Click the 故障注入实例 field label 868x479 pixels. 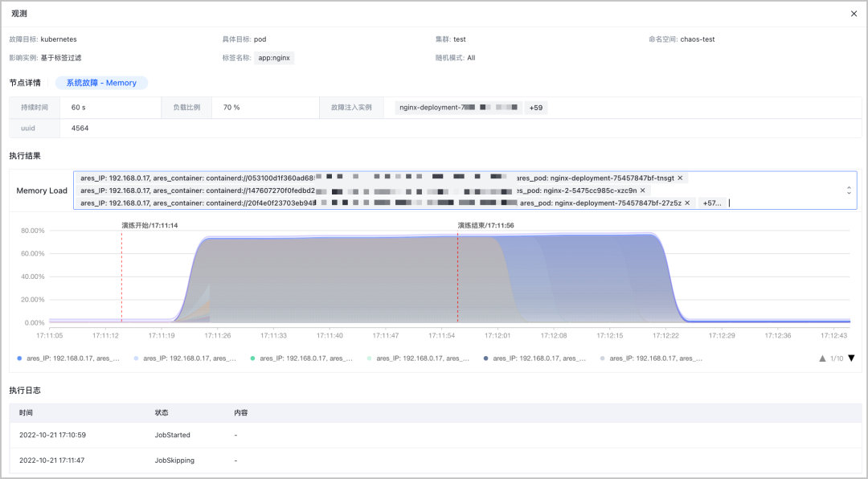351,108
